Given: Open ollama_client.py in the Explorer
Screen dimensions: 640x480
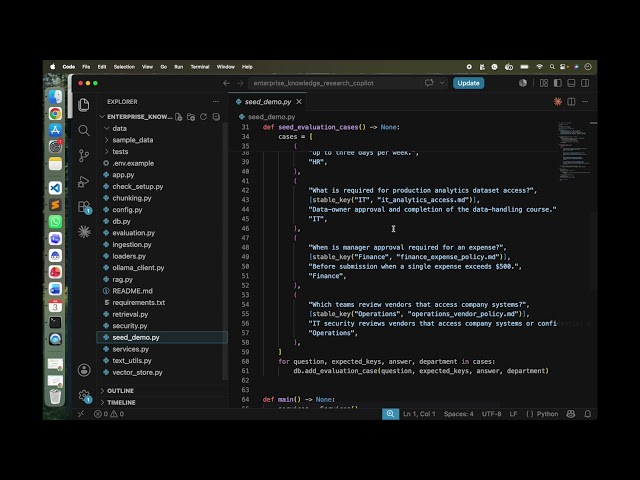Looking at the screenshot, I should point(138,268).
